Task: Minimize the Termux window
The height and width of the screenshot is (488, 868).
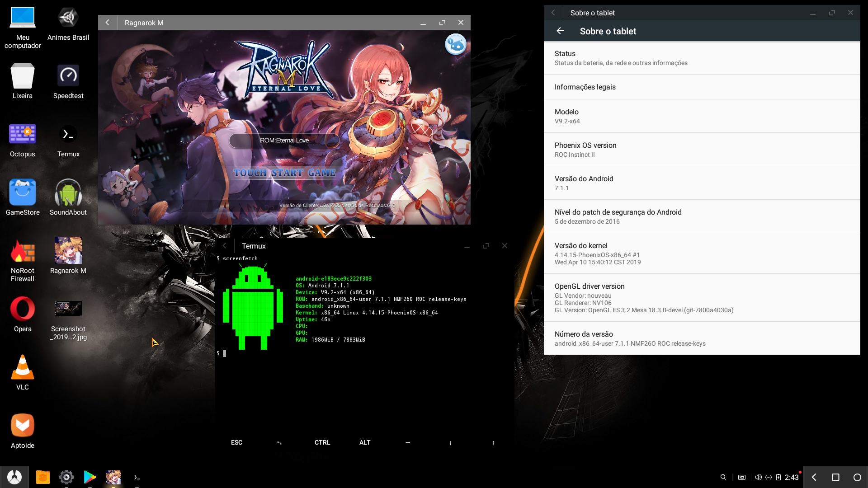Action: coord(467,246)
